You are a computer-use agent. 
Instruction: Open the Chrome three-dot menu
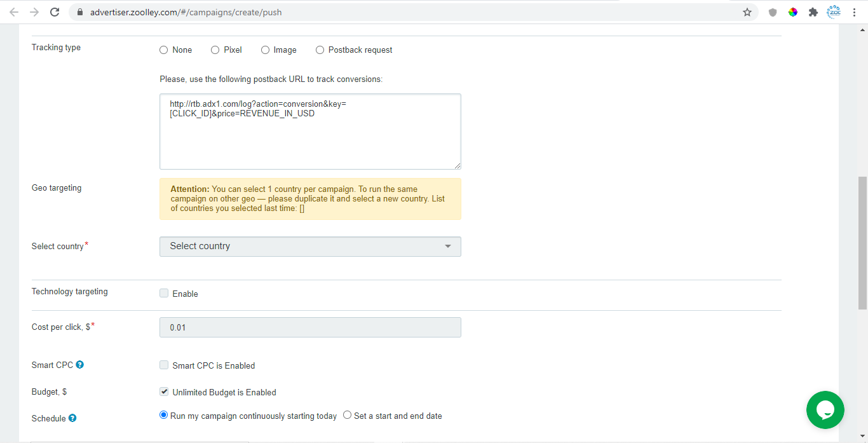click(855, 11)
